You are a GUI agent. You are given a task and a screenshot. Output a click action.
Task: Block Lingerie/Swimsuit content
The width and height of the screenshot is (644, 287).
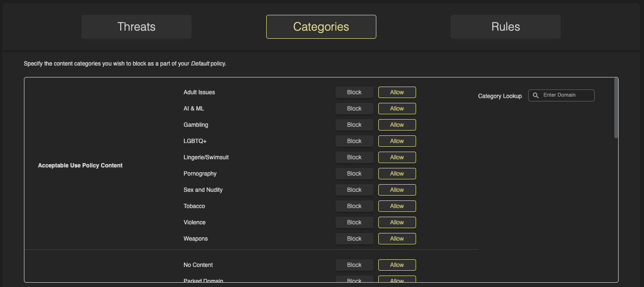354,157
